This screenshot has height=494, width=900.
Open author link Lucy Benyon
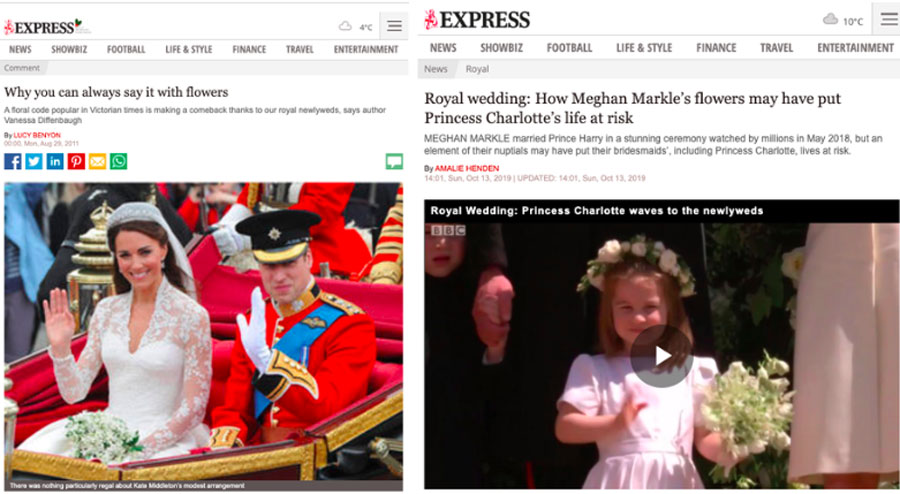pos(37,135)
